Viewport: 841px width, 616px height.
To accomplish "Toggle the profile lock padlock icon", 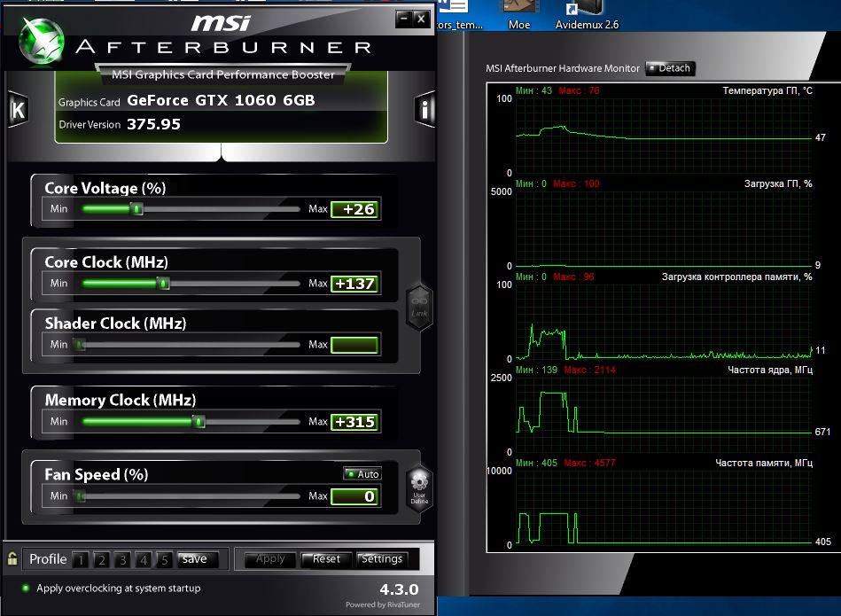I will pos(12,558).
